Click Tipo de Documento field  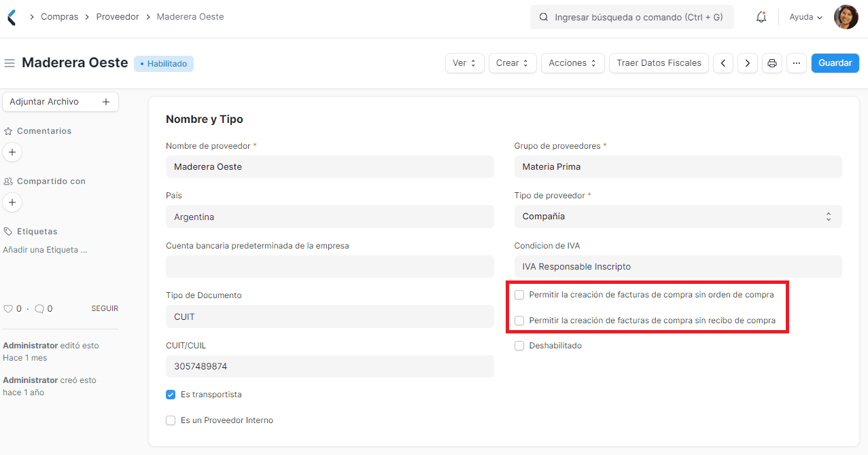[330, 316]
